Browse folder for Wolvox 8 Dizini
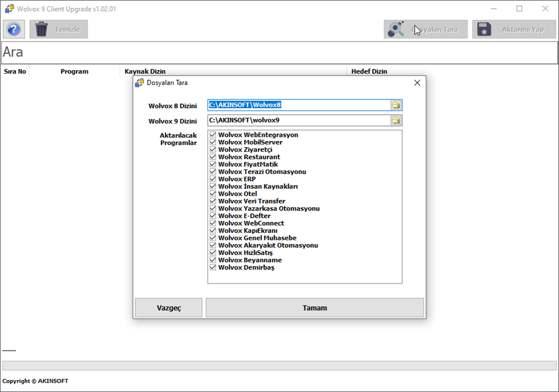 click(x=396, y=105)
